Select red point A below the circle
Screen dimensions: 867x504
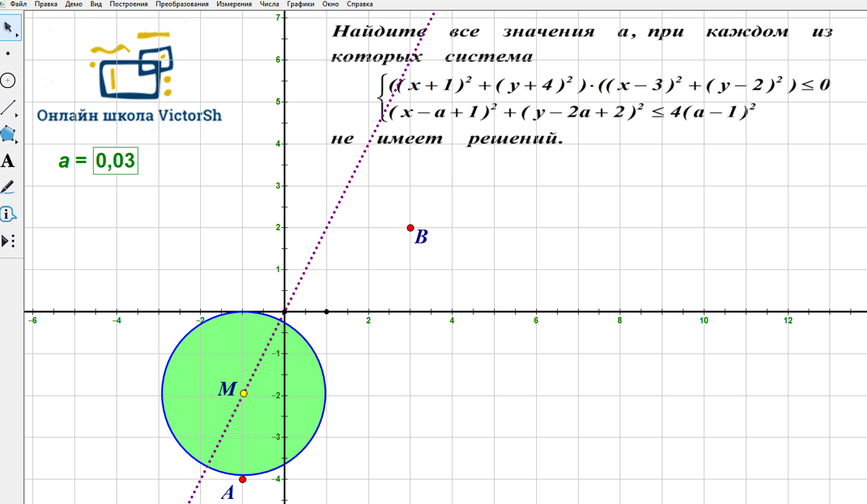tap(243, 479)
